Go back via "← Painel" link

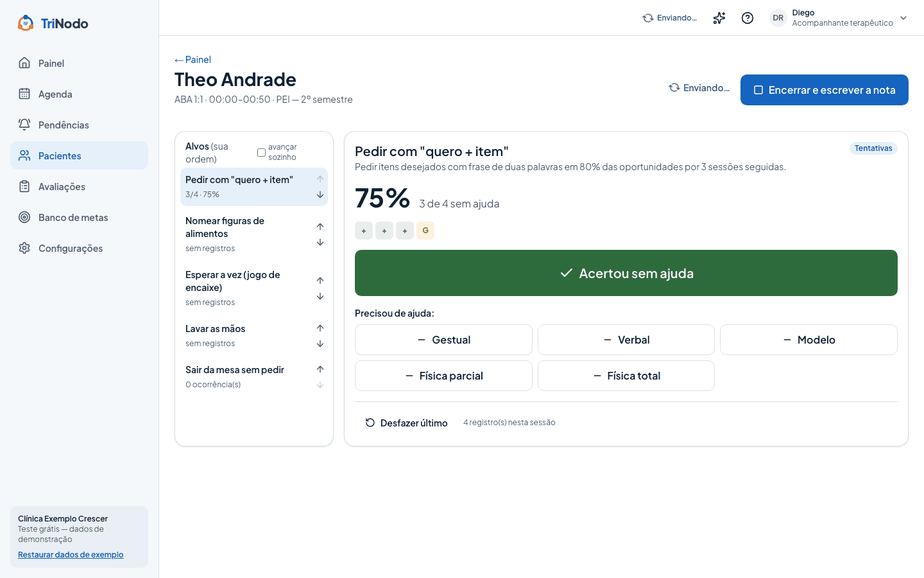pyautogui.click(x=193, y=60)
